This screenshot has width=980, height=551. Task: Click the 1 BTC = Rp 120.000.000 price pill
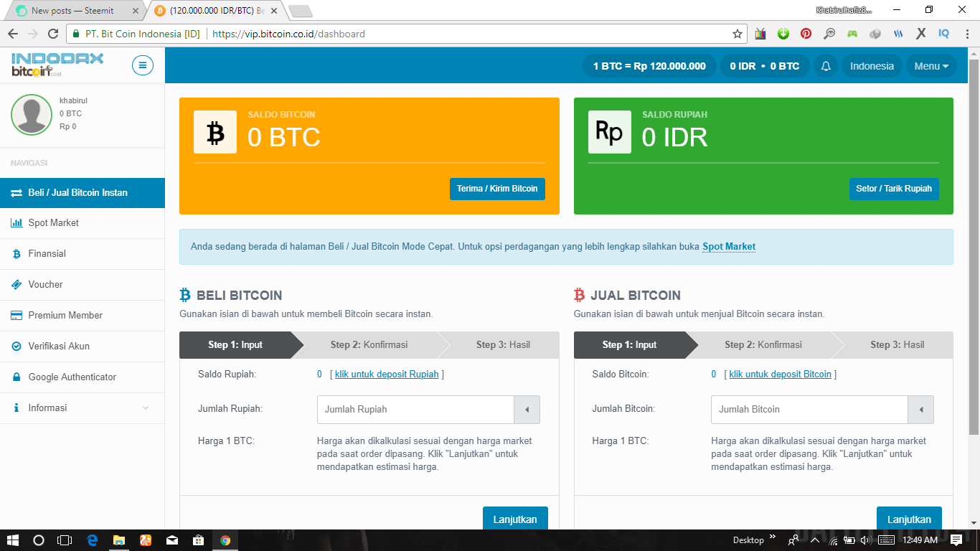(649, 66)
